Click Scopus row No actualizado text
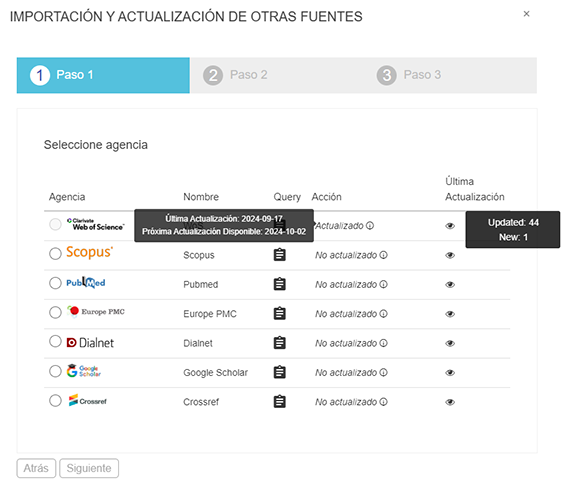The width and height of the screenshot is (567, 494). pos(346,255)
